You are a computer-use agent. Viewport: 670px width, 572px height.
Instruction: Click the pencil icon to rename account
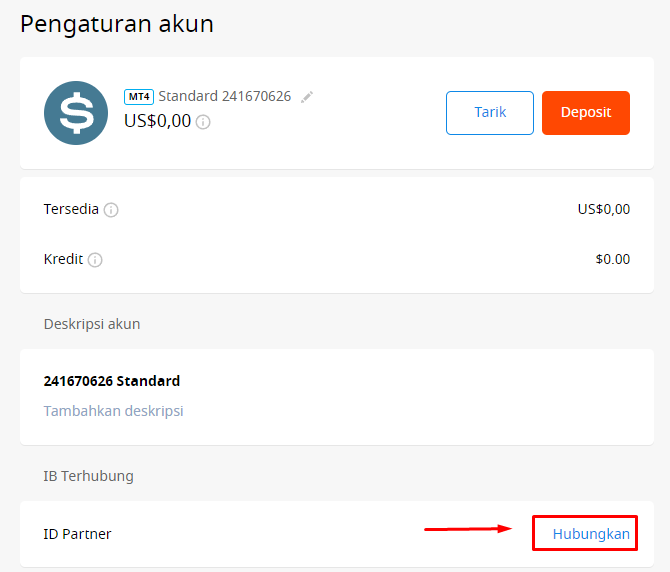(x=307, y=97)
